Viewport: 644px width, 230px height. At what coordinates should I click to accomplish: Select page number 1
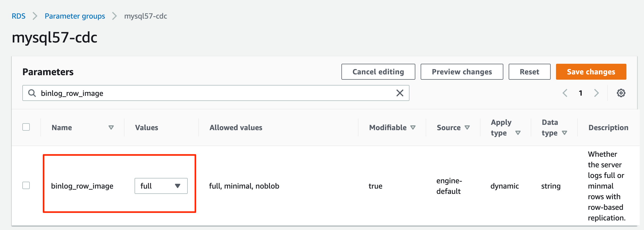tap(581, 93)
